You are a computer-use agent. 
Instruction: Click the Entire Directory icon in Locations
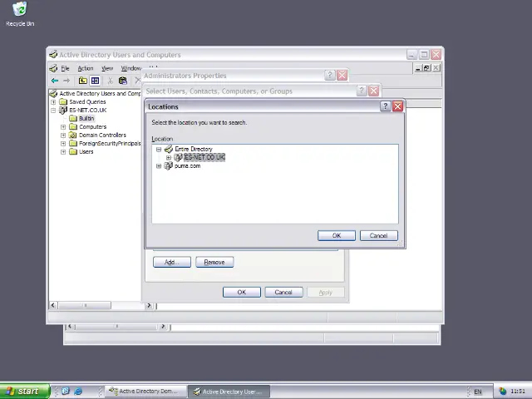[169, 150]
